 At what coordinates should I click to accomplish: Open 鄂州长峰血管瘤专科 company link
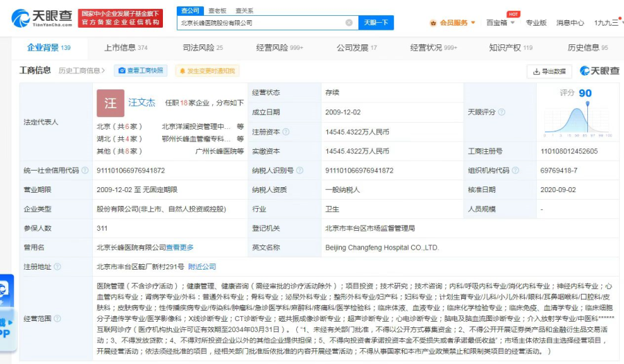coord(196,139)
